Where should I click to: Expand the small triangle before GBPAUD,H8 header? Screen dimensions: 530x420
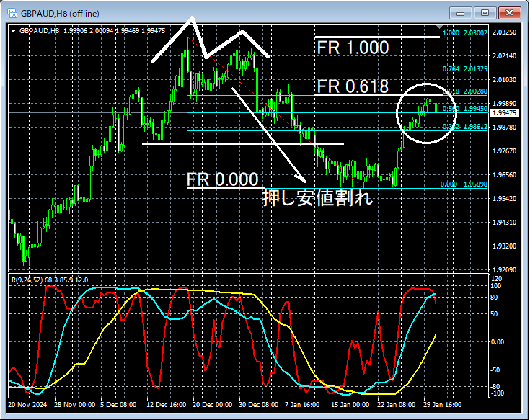coord(13,31)
